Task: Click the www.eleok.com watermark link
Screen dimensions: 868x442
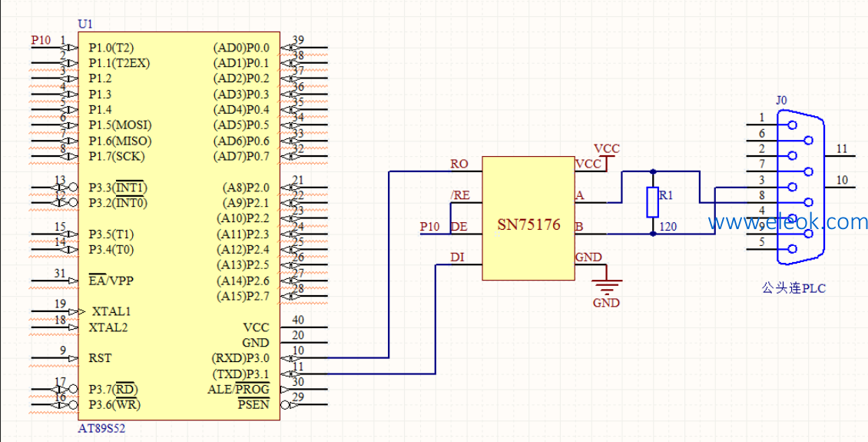Action: coord(788,222)
